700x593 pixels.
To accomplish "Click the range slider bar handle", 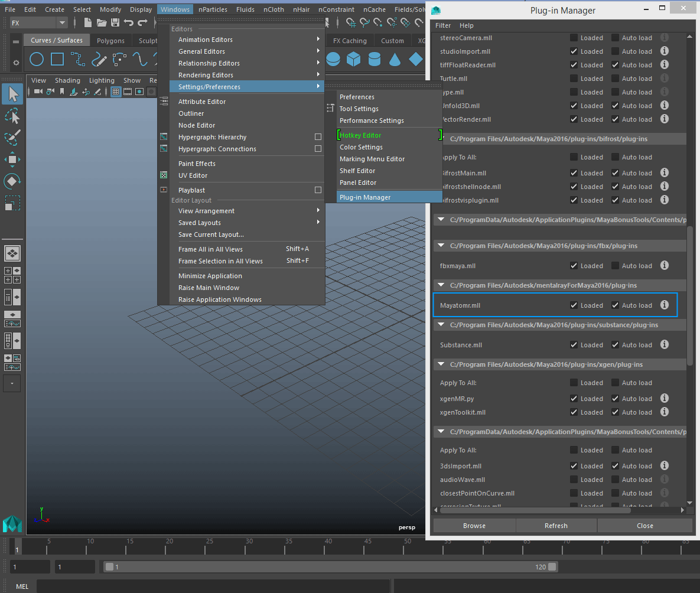I will [x=109, y=567].
